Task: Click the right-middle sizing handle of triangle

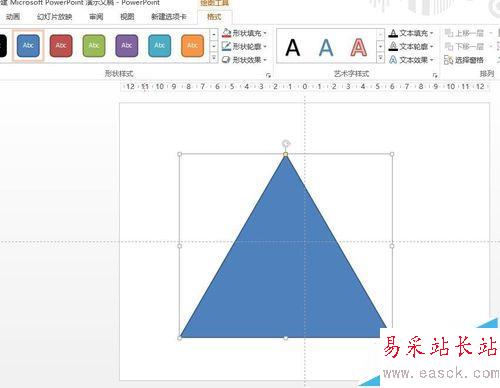Action: [392, 246]
